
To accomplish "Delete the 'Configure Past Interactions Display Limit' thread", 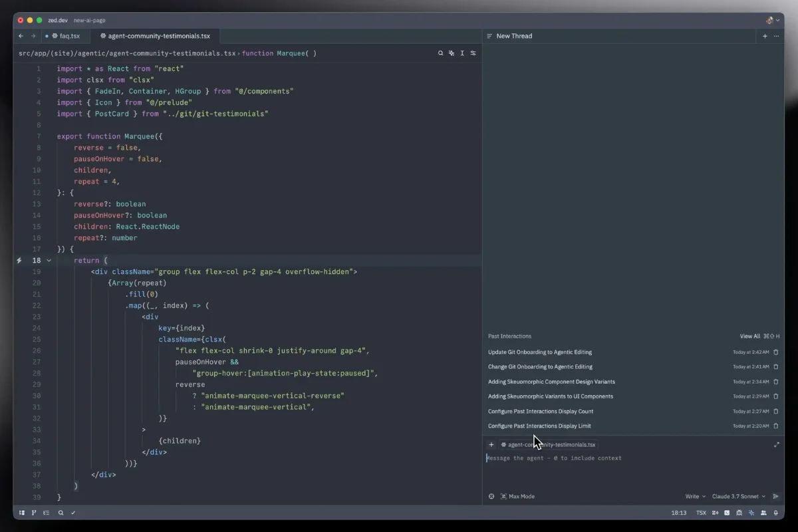I will pos(775,426).
